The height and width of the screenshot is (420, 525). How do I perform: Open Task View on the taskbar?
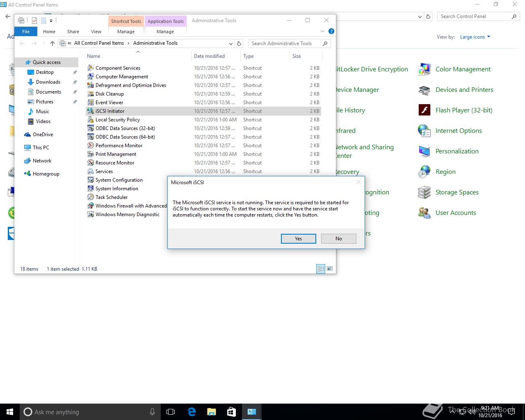point(171,412)
